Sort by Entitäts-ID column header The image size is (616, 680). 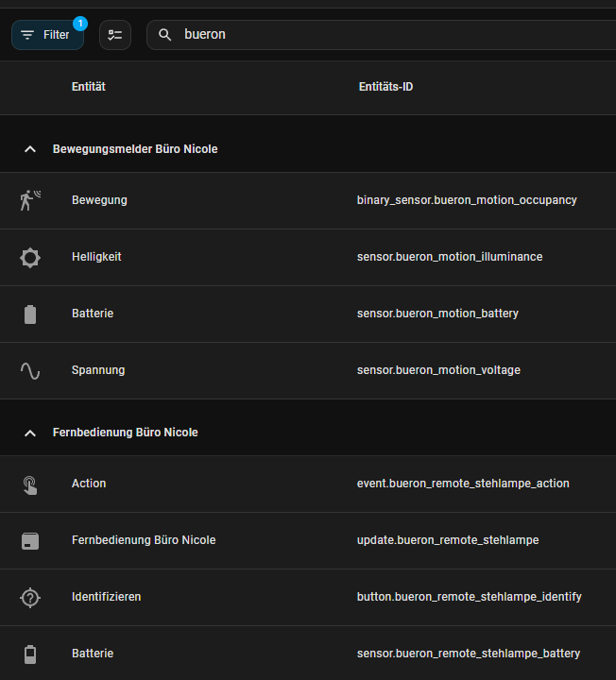pyautogui.click(x=385, y=87)
